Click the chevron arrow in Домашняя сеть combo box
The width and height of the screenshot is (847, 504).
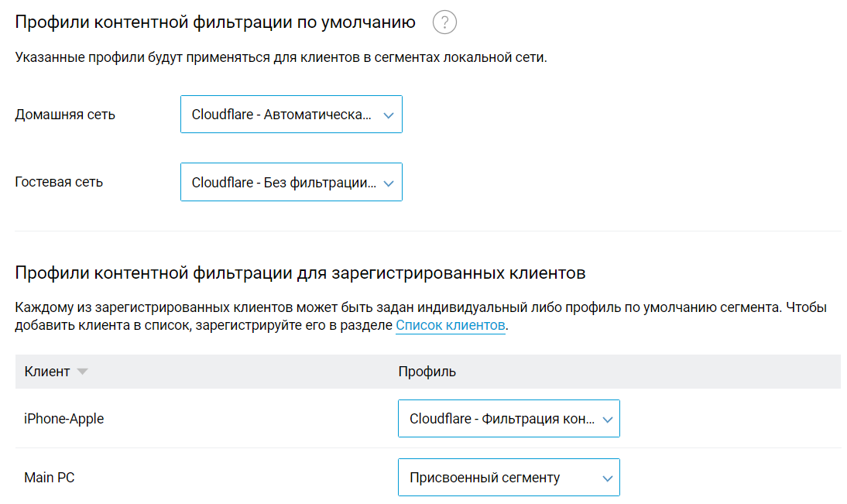point(389,115)
